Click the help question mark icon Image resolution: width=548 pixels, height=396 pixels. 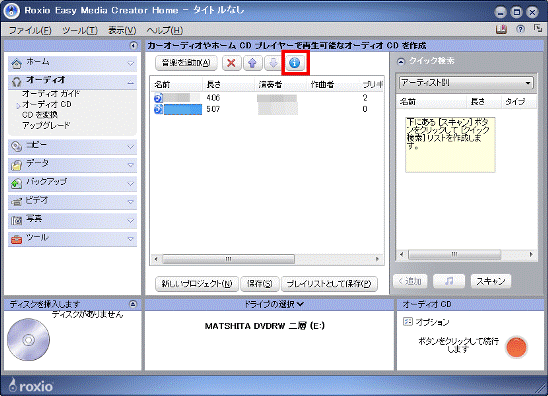coord(520,29)
